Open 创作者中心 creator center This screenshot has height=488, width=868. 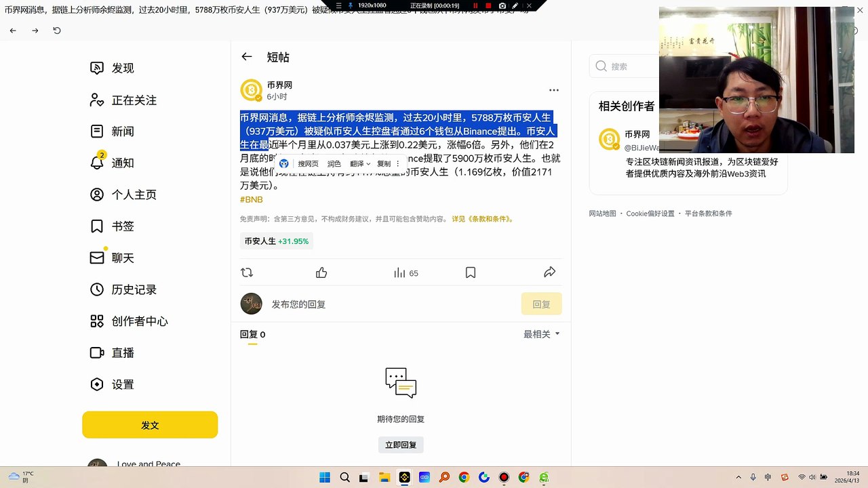129,321
